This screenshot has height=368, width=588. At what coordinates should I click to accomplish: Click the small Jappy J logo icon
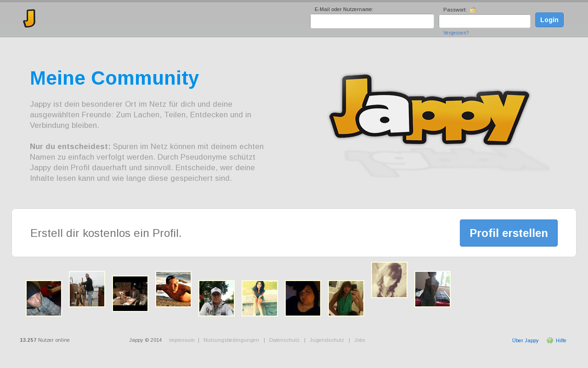(29, 18)
